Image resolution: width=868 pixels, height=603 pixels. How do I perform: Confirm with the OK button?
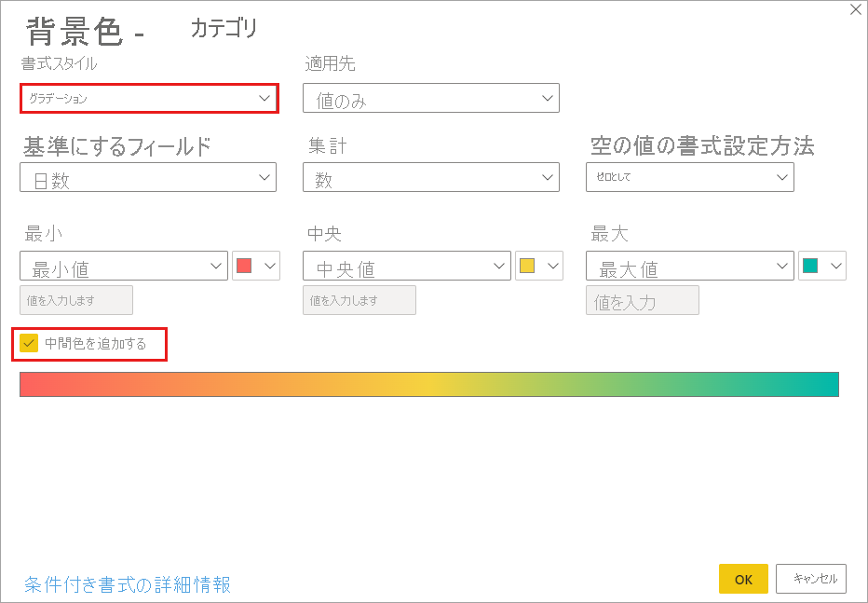(743, 579)
